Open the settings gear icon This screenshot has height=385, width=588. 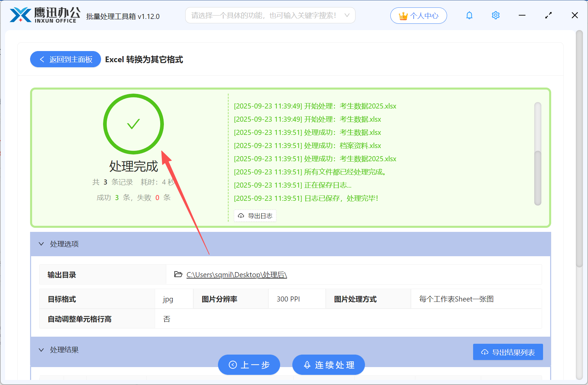[x=495, y=15]
